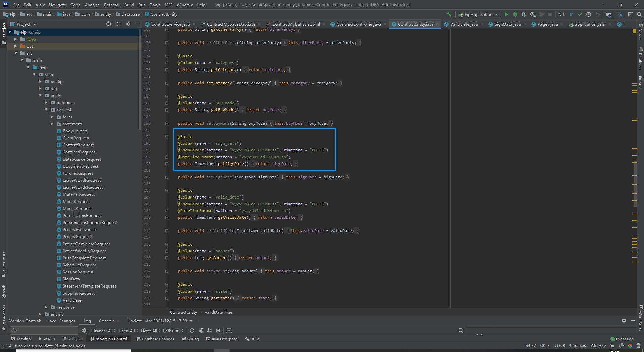This screenshot has width=644, height=352.
Task: Run EipApplication with coverage icon
Action: 524,14
